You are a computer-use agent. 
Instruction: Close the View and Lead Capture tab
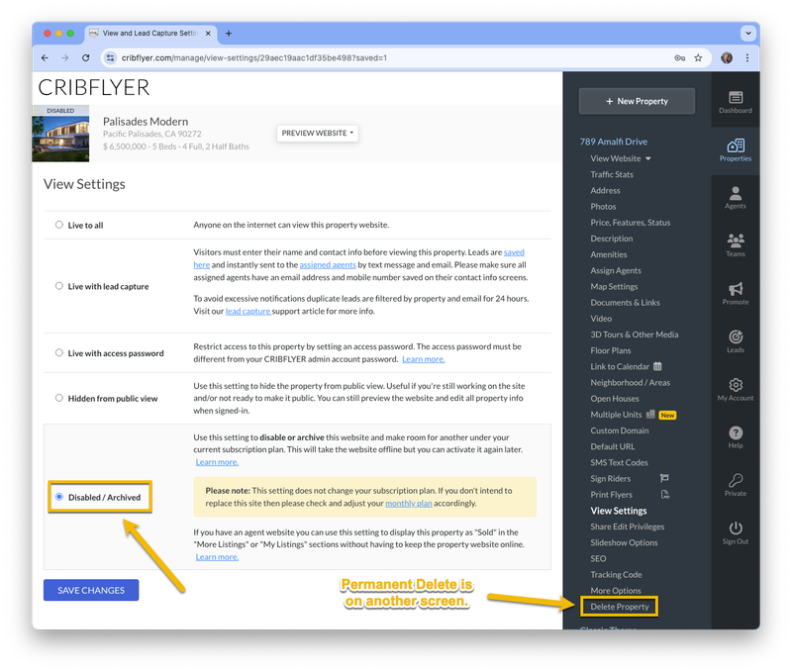click(208, 34)
